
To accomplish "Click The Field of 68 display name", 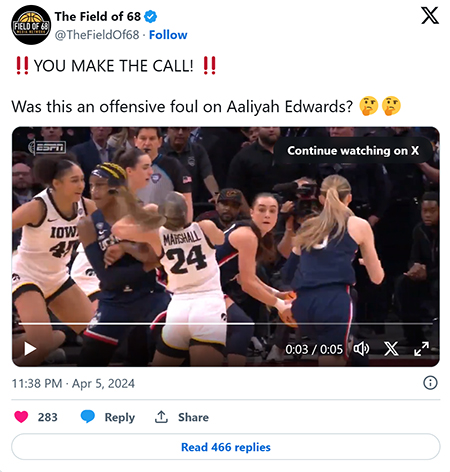I will click(x=98, y=16).
